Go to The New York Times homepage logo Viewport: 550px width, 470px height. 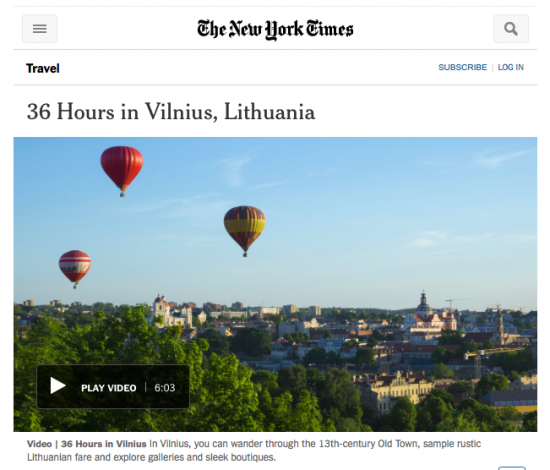click(275, 29)
